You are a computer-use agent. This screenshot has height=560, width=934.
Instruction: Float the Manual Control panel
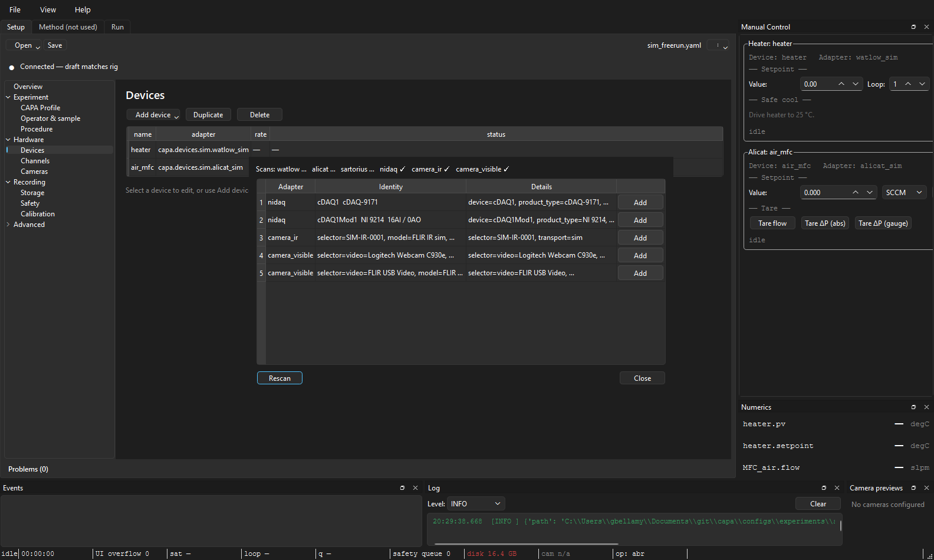(x=913, y=27)
